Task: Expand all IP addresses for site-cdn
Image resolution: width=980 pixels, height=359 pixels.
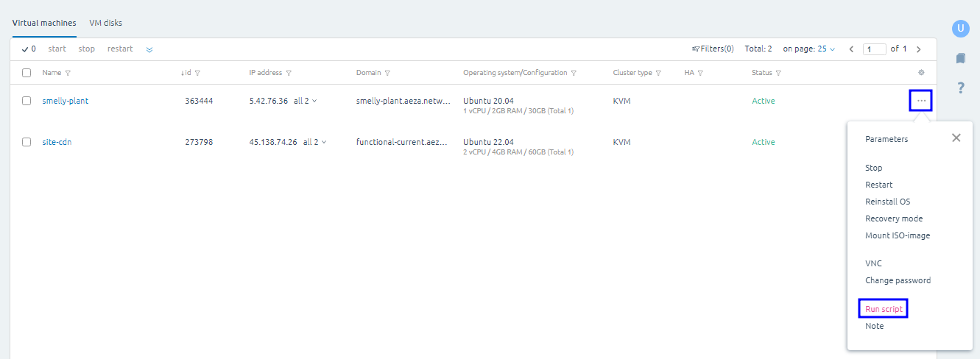Action: click(314, 142)
